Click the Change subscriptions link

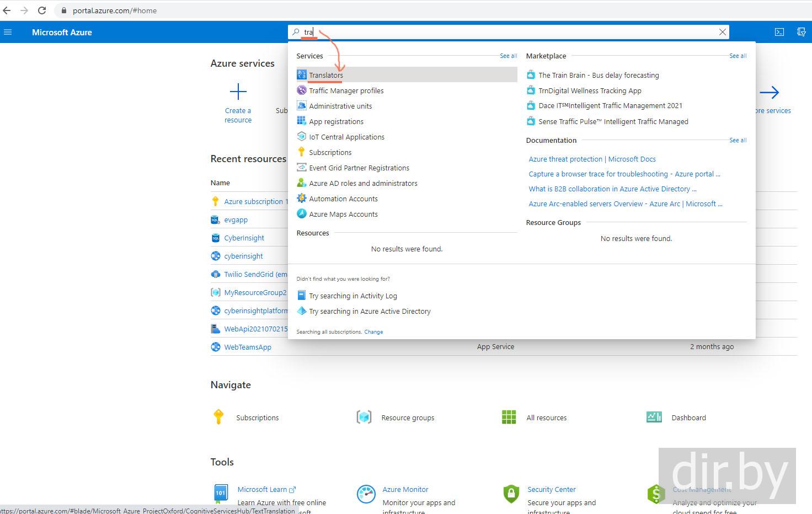point(373,332)
